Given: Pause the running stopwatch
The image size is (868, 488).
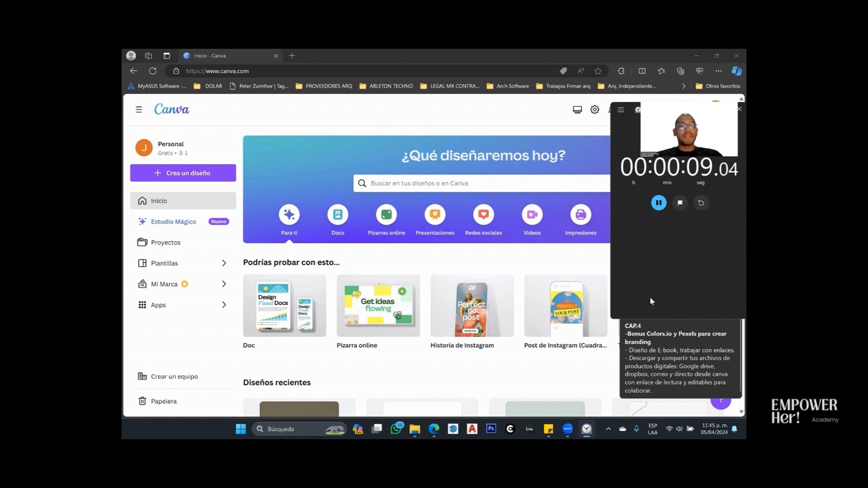Looking at the screenshot, I should pyautogui.click(x=659, y=203).
